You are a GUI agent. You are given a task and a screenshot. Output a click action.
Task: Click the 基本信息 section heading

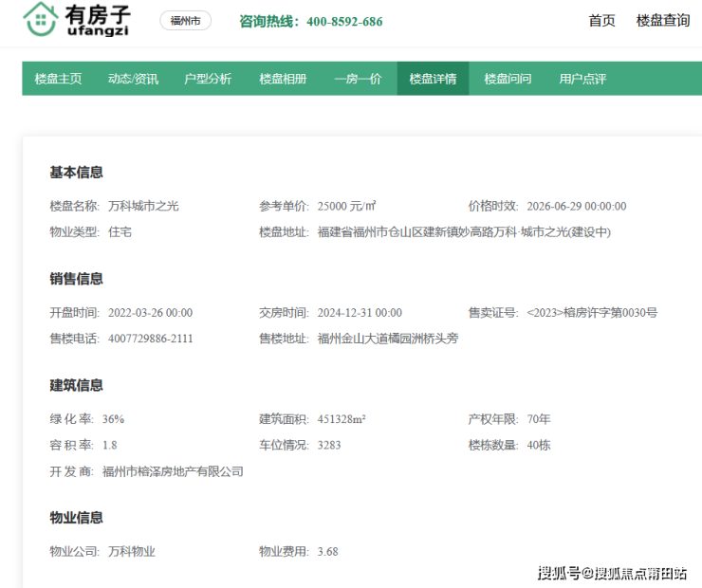point(76,173)
